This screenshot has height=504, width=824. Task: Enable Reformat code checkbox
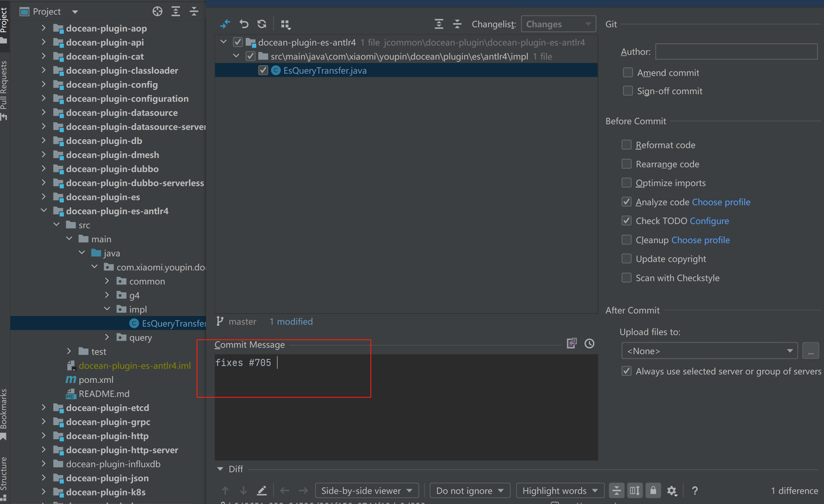coord(626,145)
